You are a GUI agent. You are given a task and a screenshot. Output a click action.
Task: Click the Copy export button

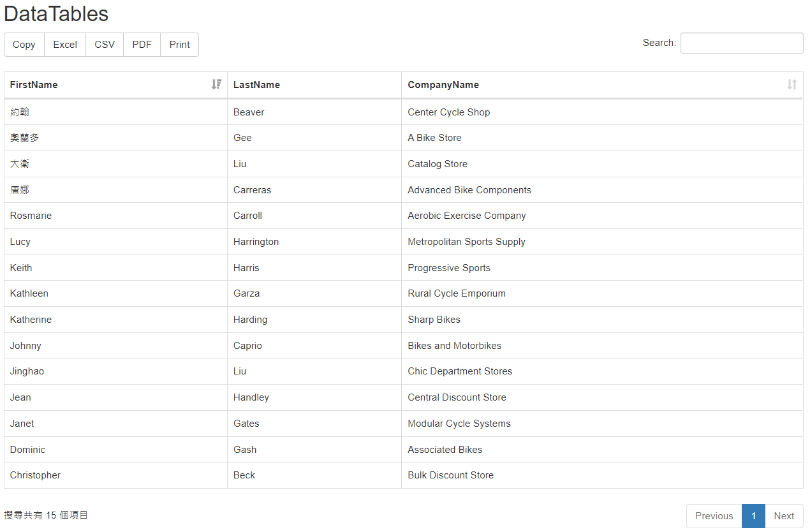point(24,45)
